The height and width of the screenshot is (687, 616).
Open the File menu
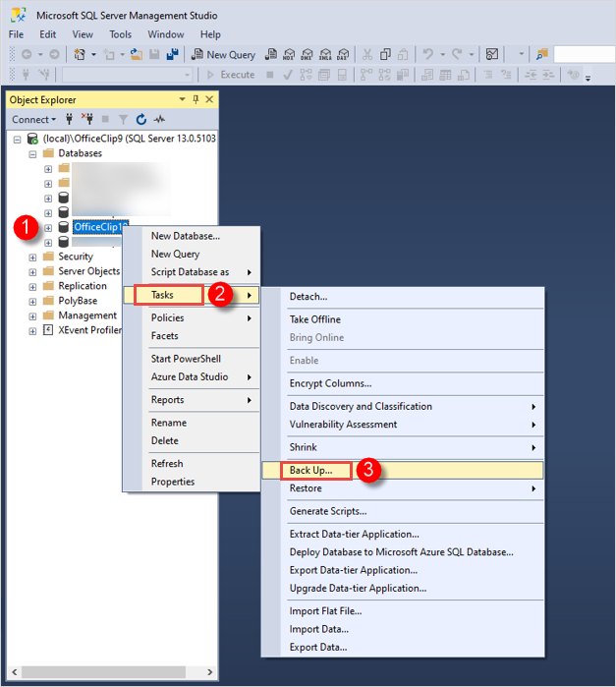point(16,34)
